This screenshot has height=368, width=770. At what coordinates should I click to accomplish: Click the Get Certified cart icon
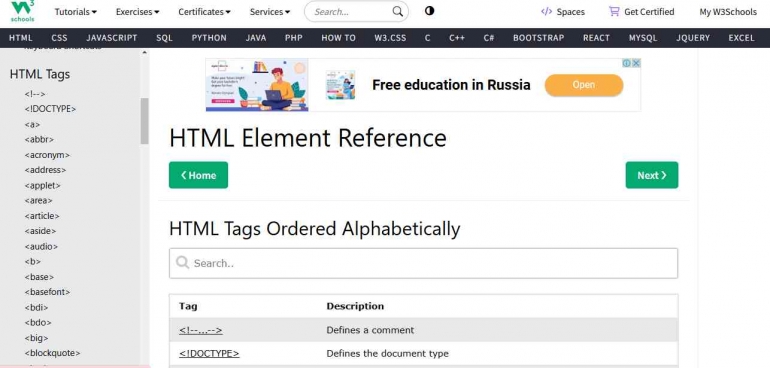(614, 11)
